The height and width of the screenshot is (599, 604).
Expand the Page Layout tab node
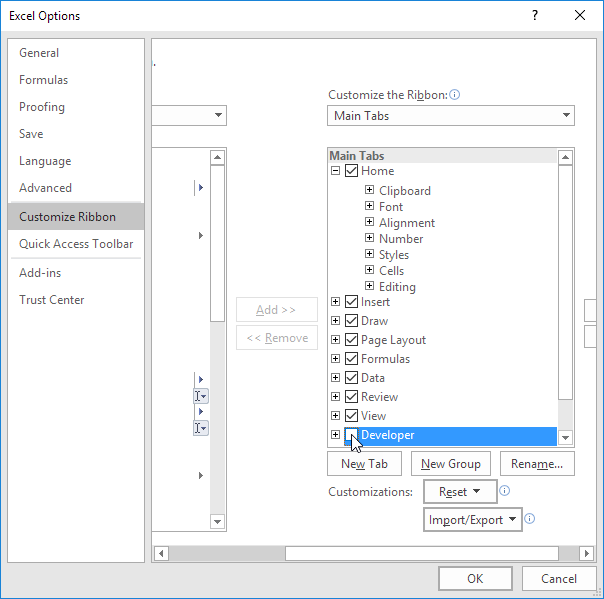coord(336,339)
